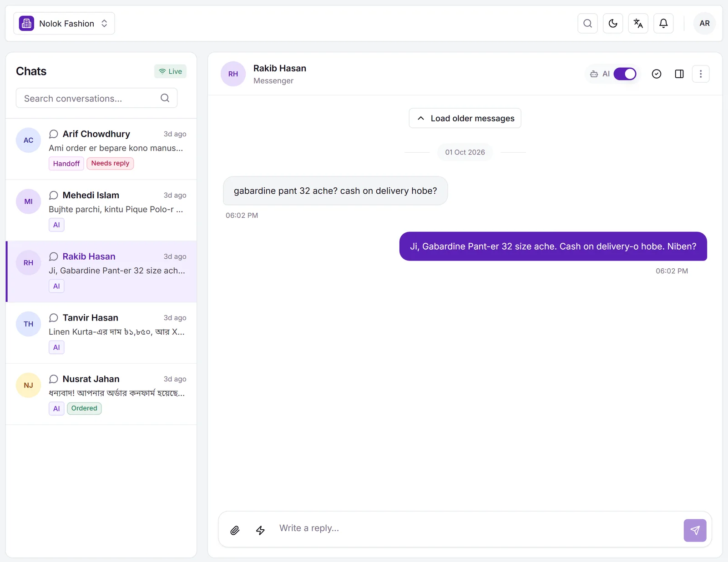Click the magnifier in Search conversations box
The width and height of the screenshot is (728, 562).
[x=165, y=98]
